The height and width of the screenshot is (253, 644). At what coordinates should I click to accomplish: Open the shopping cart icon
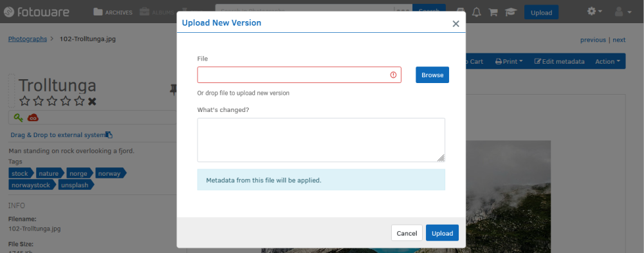click(x=493, y=12)
